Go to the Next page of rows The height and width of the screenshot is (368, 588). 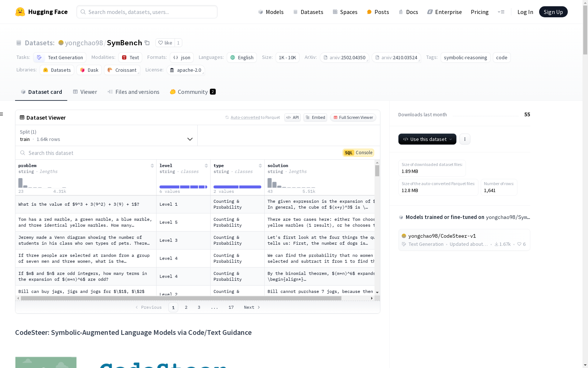[252, 307]
